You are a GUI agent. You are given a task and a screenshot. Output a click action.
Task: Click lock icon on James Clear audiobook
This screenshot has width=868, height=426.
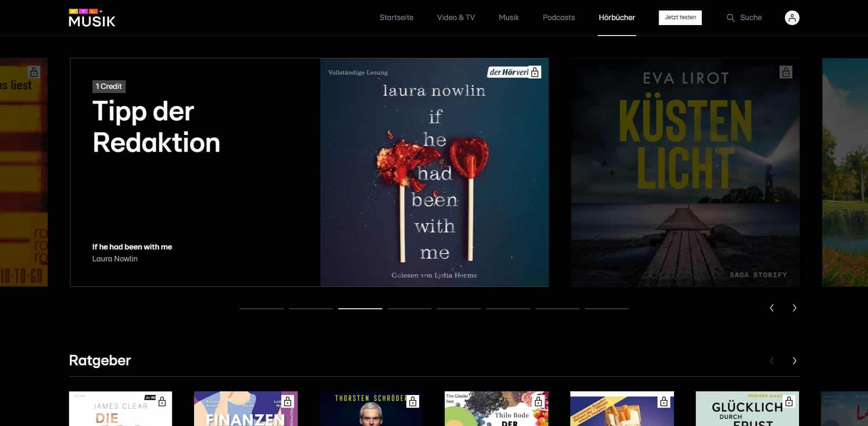point(162,401)
